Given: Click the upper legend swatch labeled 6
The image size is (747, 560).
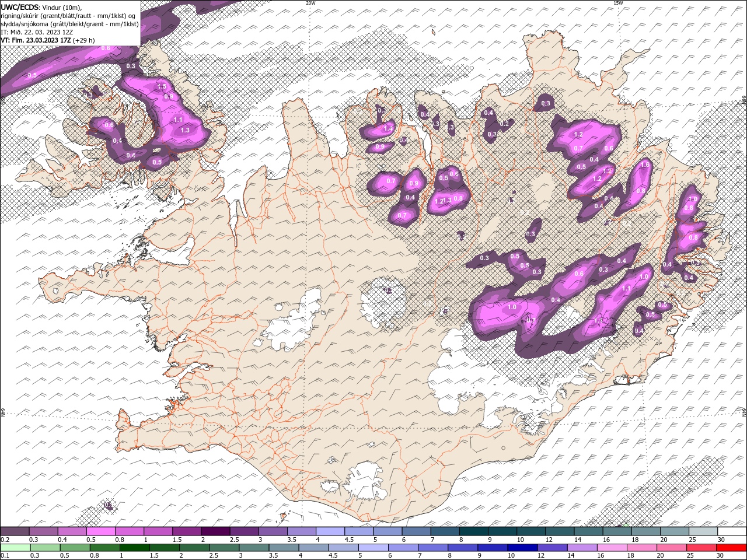Looking at the screenshot, I should [416, 531].
